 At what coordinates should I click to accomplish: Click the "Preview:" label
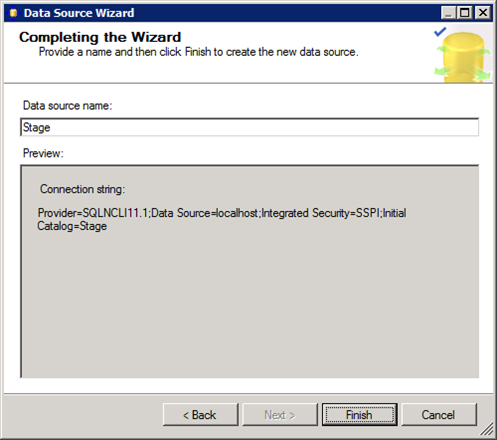click(43, 153)
